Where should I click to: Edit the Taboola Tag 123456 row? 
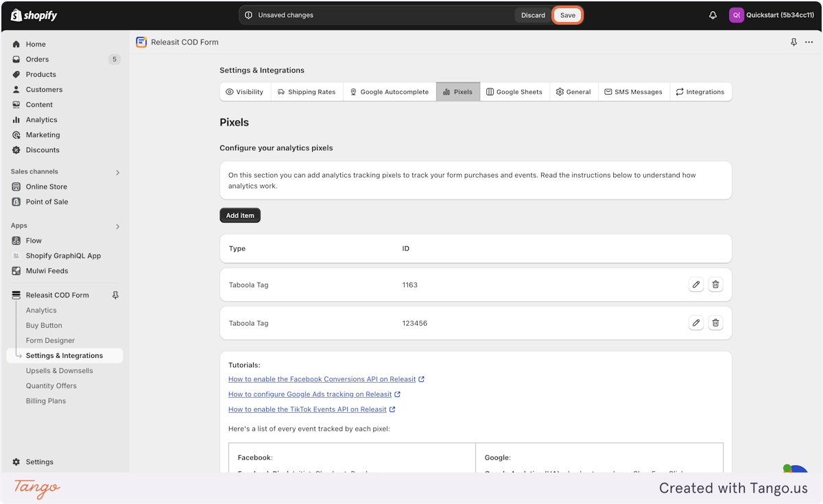click(696, 323)
